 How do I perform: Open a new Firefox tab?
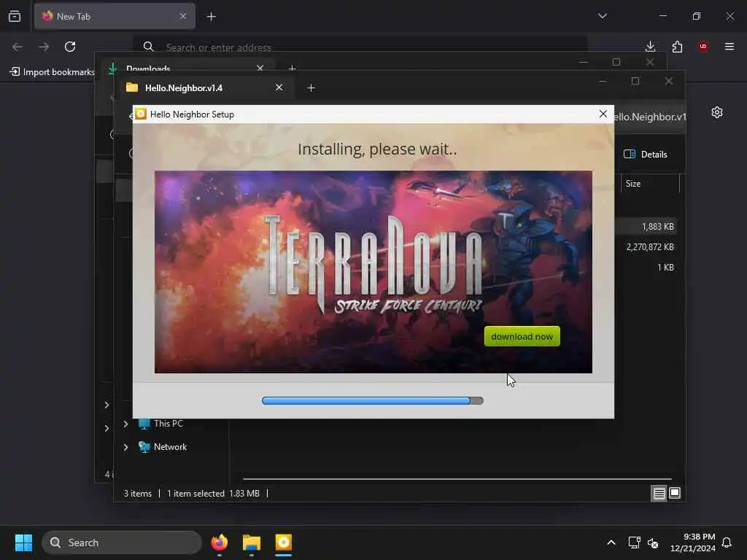click(x=211, y=17)
